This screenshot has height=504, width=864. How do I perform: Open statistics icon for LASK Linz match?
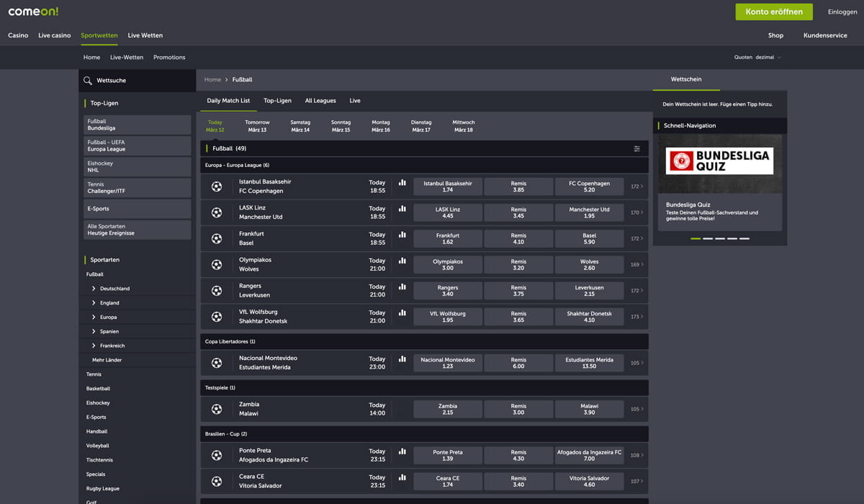pos(402,208)
